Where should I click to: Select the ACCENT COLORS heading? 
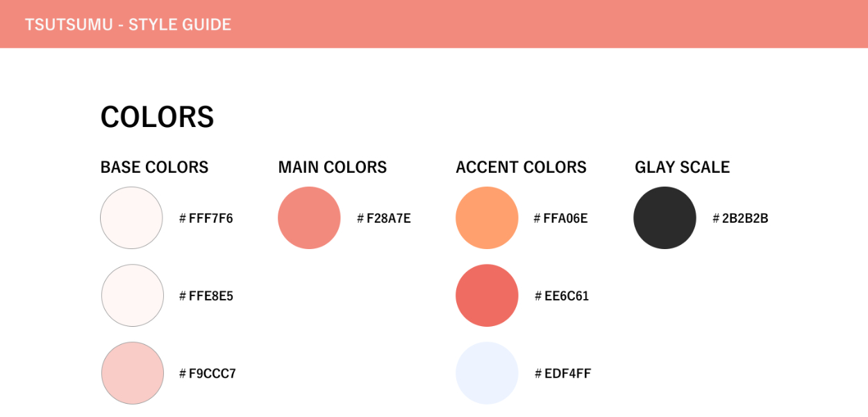(x=521, y=167)
